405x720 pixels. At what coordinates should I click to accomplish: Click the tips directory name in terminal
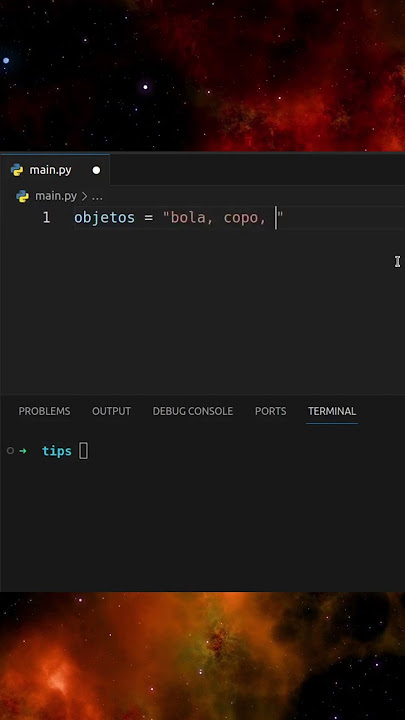pyautogui.click(x=57, y=451)
